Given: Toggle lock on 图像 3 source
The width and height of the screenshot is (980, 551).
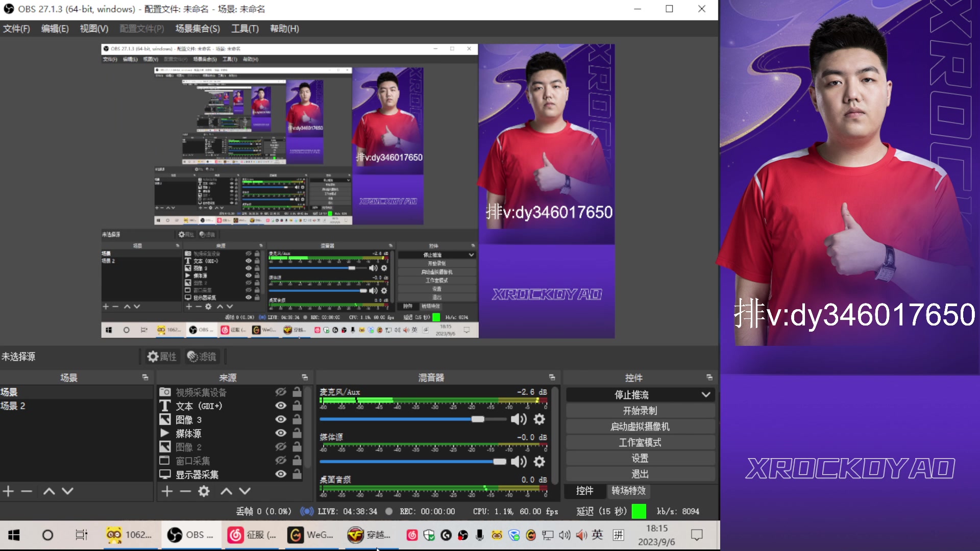Looking at the screenshot, I should tap(297, 419).
